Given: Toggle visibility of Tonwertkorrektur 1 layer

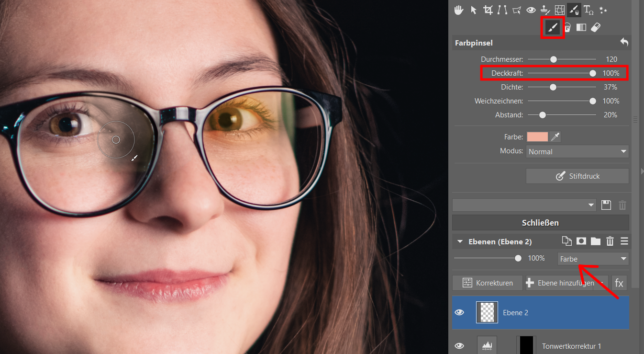Looking at the screenshot, I should click(459, 345).
